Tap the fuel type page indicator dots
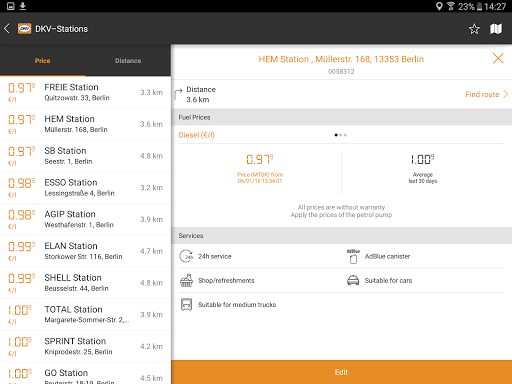The height and width of the screenshot is (384, 512). coord(340,135)
